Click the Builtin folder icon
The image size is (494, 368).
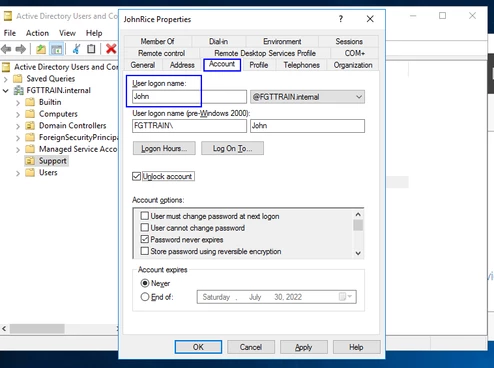[30, 102]
